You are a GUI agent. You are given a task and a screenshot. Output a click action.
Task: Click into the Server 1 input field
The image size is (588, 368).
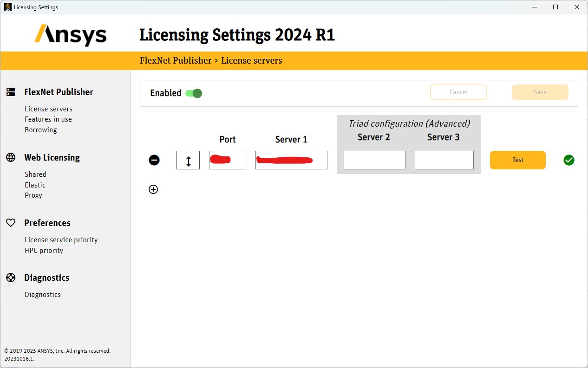(x=291, y=160)
